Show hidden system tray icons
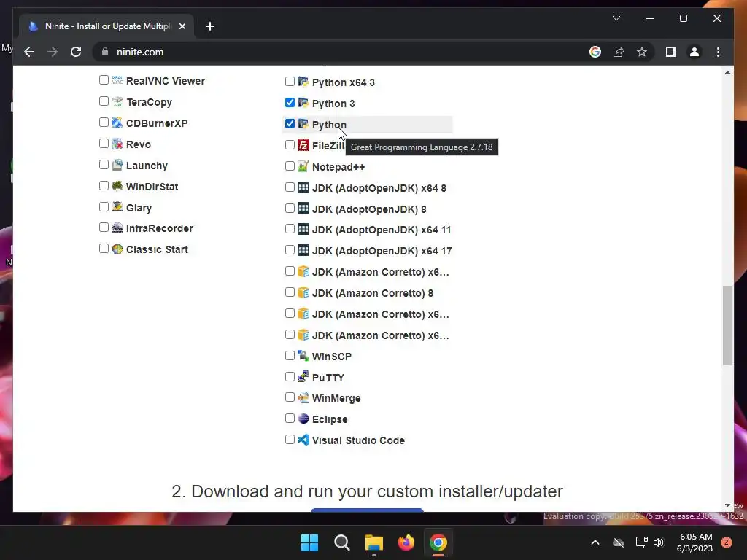The image size is (747, 560). 595,542
